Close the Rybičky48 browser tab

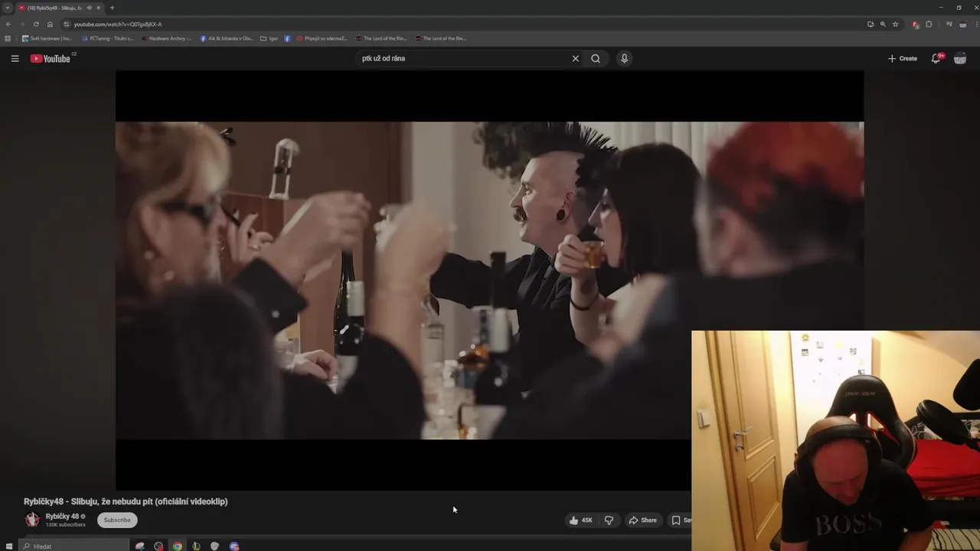click(98, 8)
